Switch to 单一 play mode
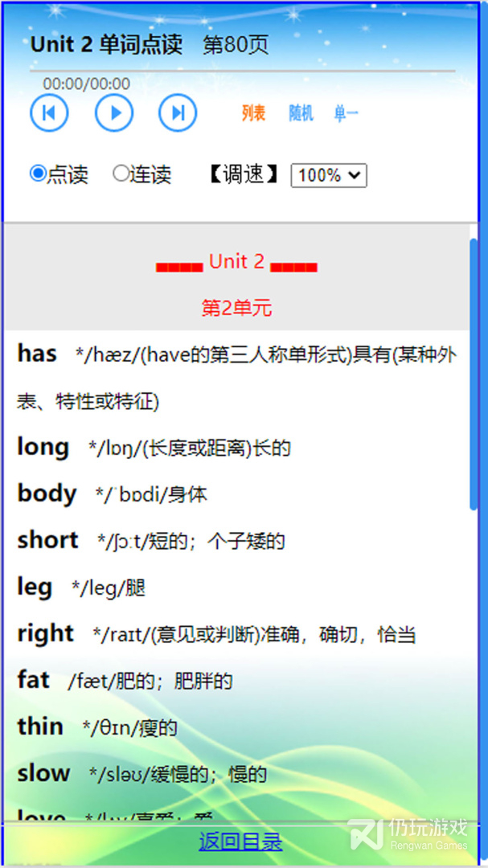Screen dimensions: 488x868 click(x=347, y=114)
